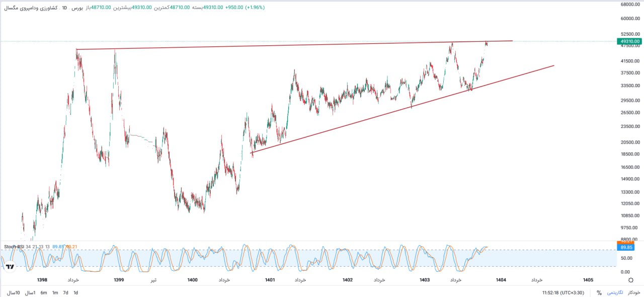Click the TradingView logo in the bottom-left corner

(9, 265)
